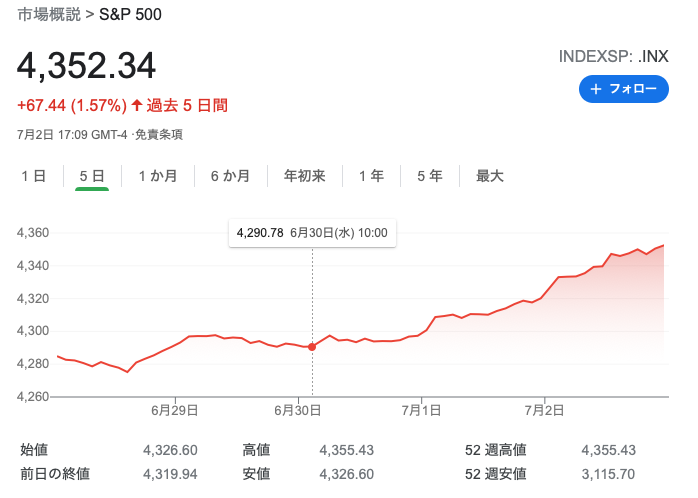
Task: Click the 高値 value 4,355.43
Action: [x=346, y=450]
